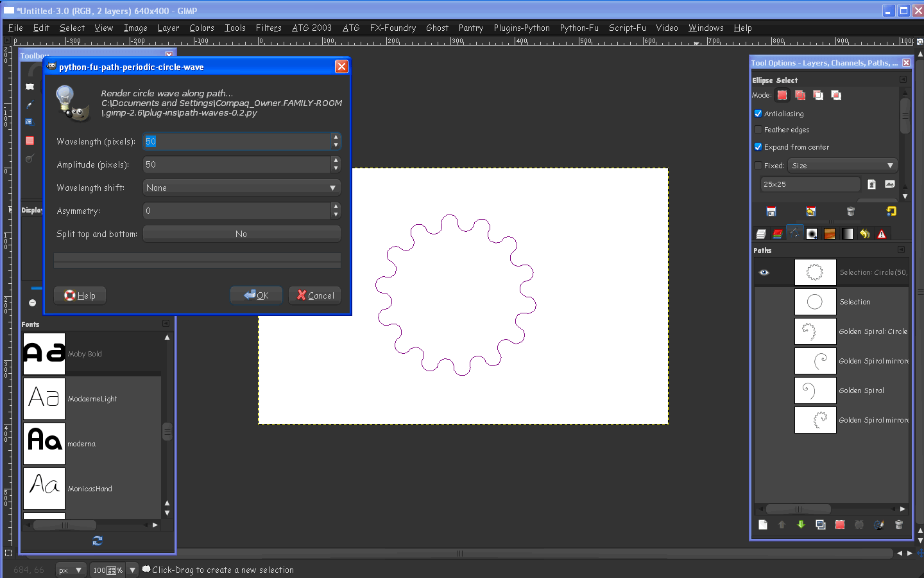Screen dimensions: 924x578
Task: Save the current tool preset options
Action: [771, 211]
